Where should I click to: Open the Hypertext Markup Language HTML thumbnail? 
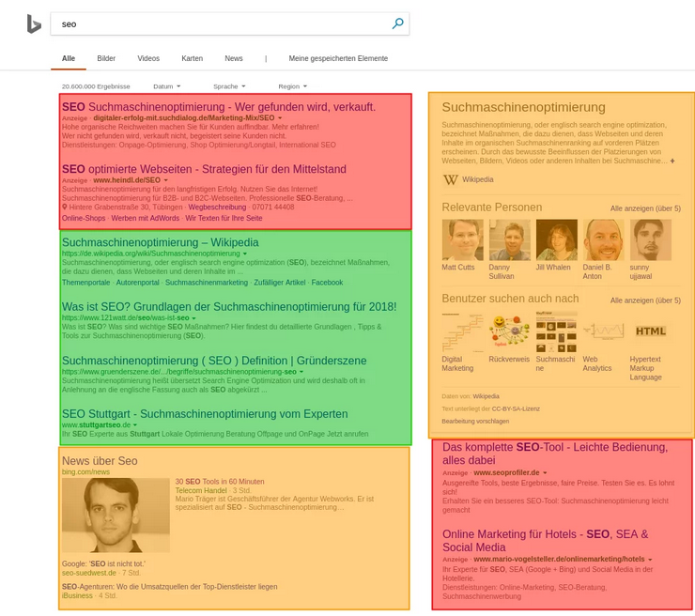tap(651, 331)
